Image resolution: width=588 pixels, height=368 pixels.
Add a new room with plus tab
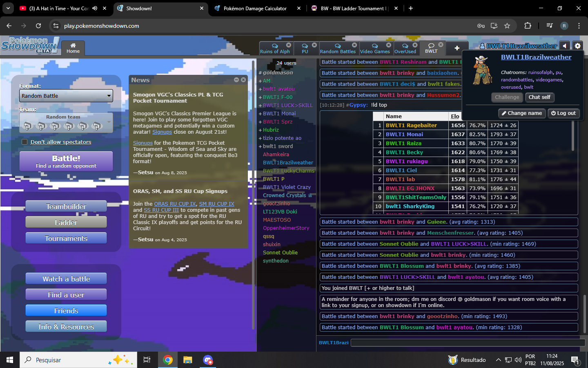457,48
